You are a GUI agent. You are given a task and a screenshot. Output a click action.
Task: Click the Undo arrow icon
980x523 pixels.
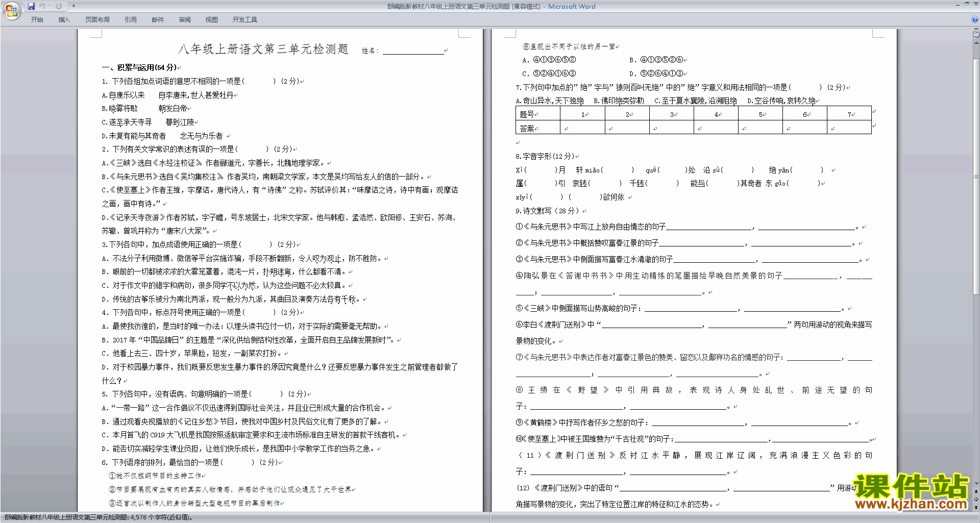(42, 6)
